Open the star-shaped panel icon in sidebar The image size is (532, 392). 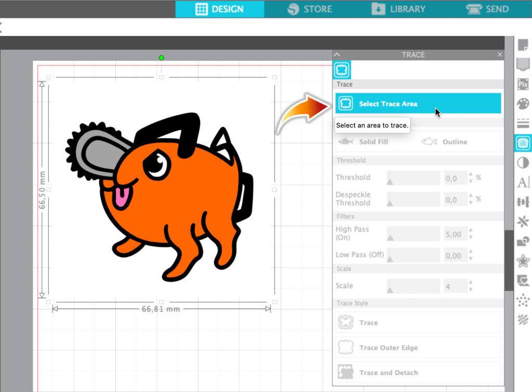[x=523, y=262]
